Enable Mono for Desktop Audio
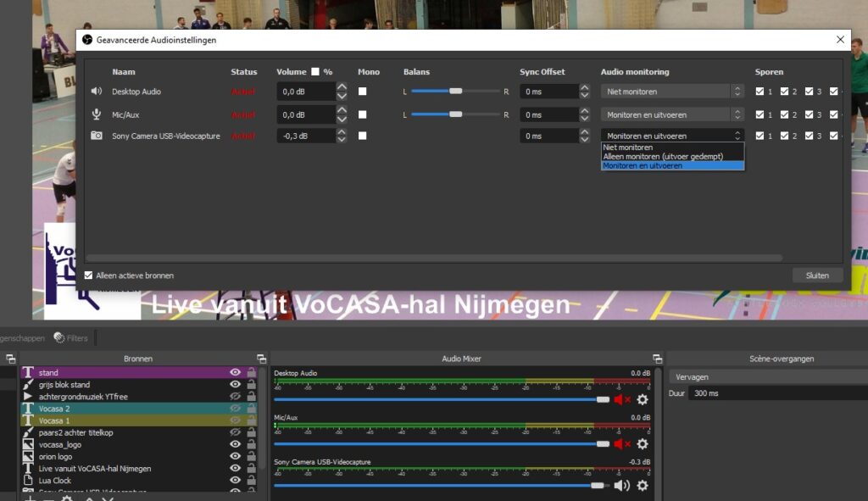Screen dimensions: 868x501 [x=363, y=92]
